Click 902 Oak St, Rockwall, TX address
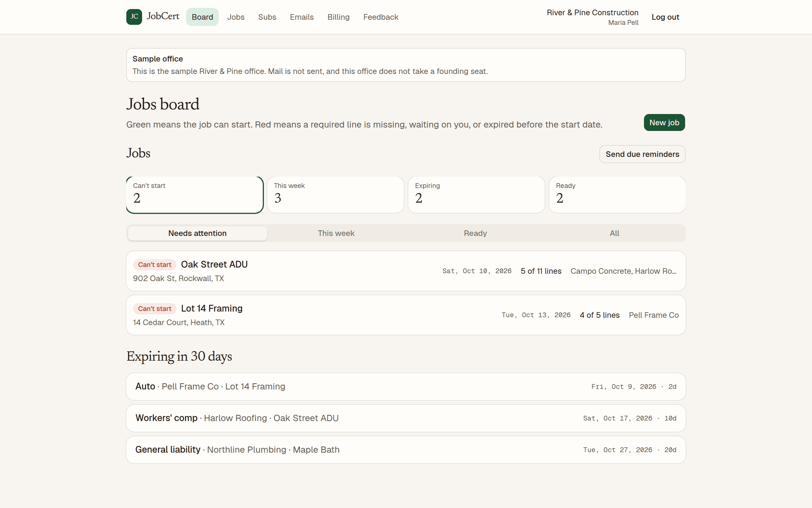 pos(178,279)
